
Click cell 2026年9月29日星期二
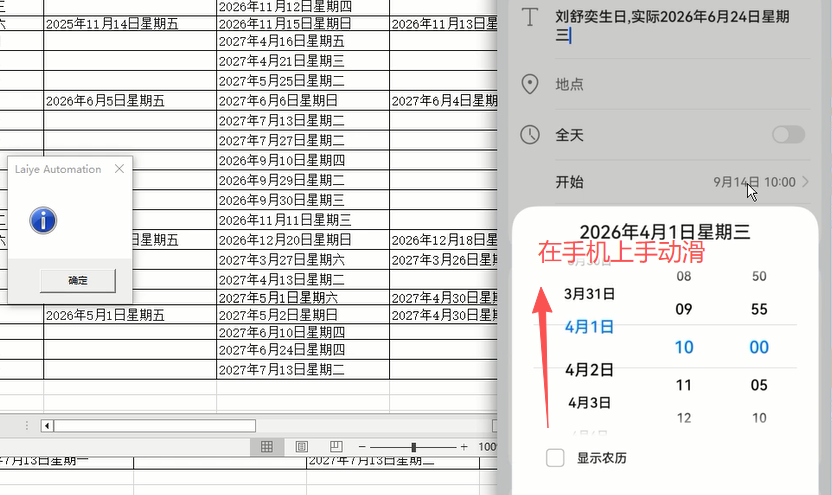(x=303, y=180)
